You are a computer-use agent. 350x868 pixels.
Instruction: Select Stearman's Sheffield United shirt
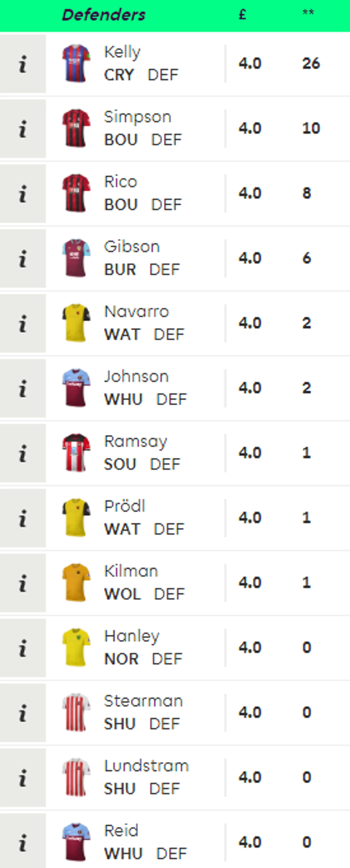click(76, 712)
